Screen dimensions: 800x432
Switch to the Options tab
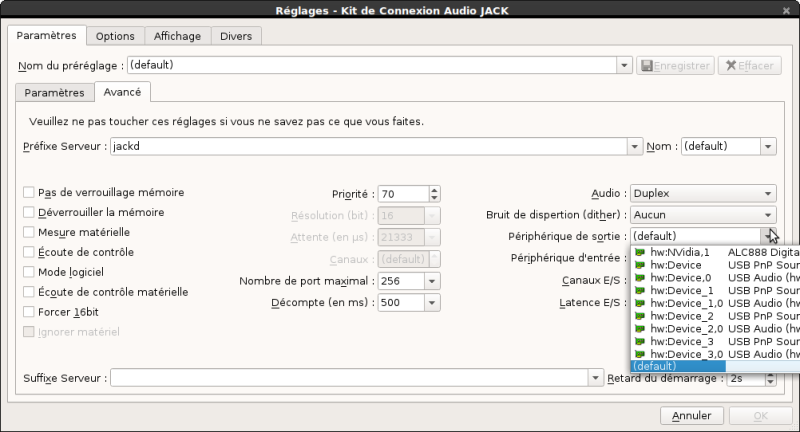click(115, 36)
